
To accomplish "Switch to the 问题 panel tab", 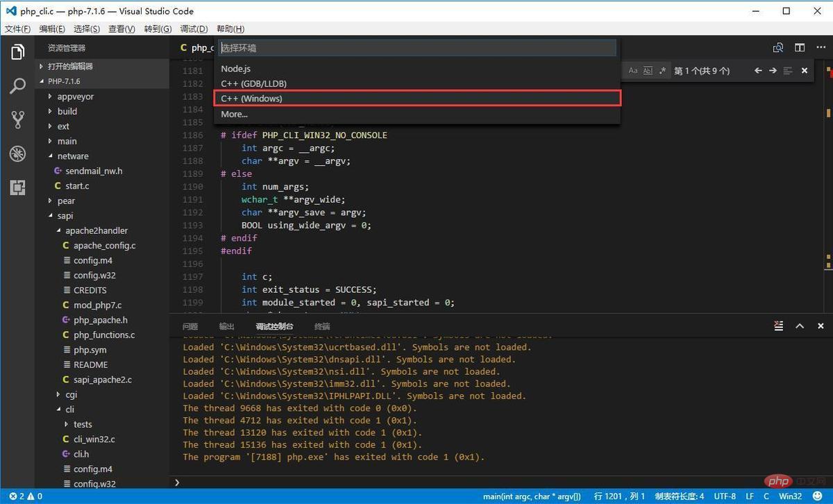I will pyautogui.click(x=190, y=326).
